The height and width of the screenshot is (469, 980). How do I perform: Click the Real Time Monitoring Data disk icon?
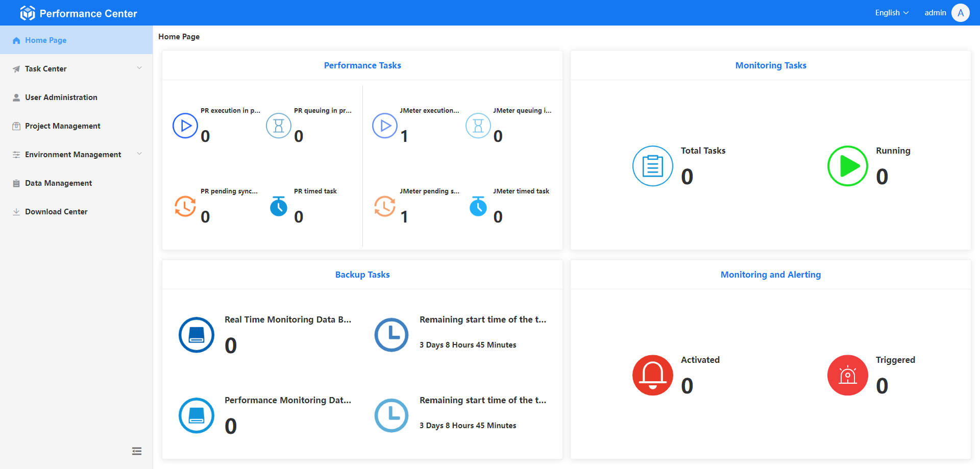pos(197,335)
